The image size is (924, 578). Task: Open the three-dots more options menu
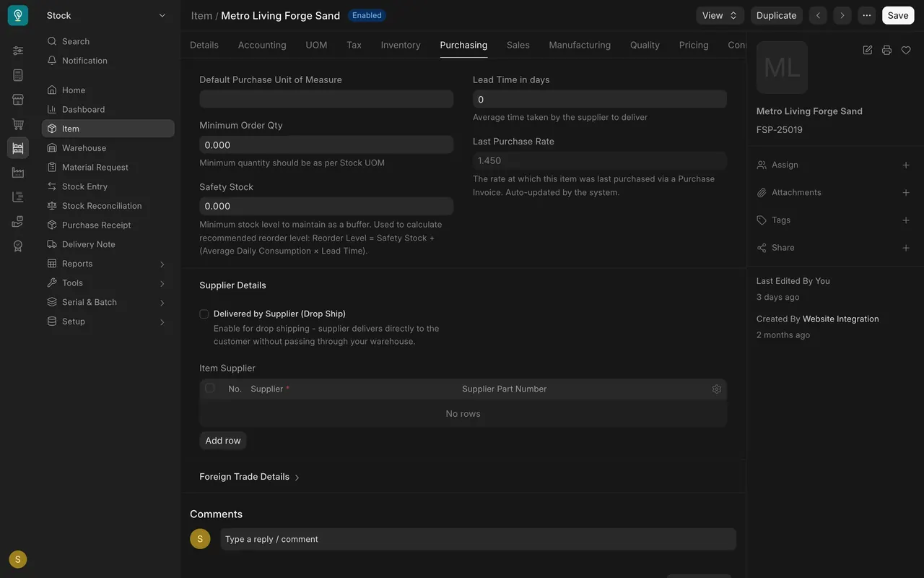pos(866,15)
